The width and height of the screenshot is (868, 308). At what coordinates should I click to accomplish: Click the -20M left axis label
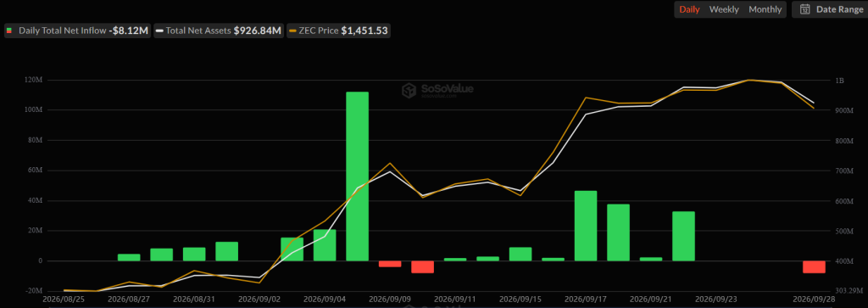[34, 291]
